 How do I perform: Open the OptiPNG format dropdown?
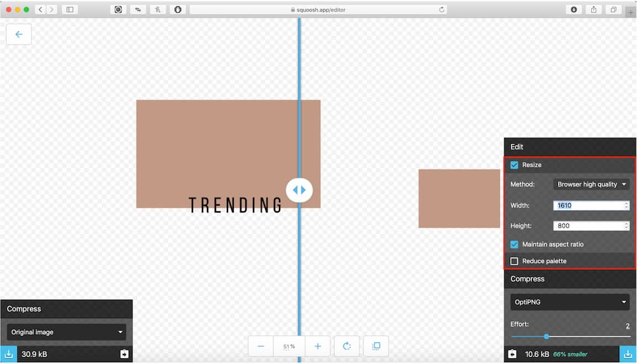tap(569, 302)
